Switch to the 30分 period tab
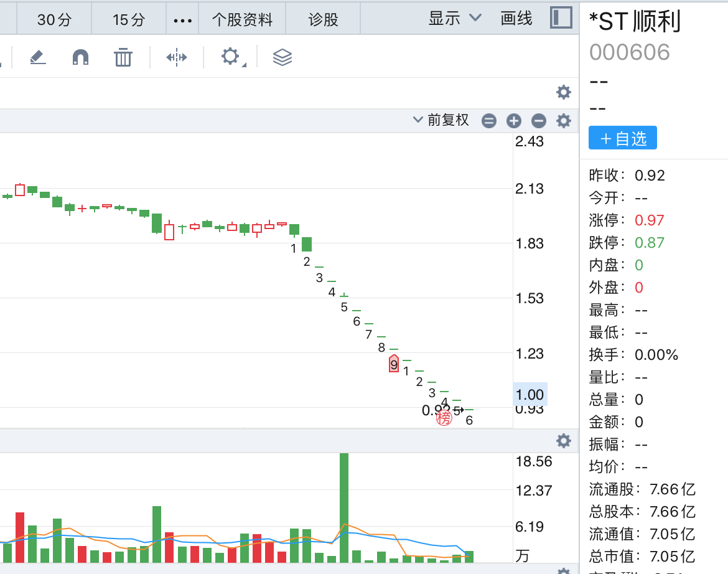The image size is (728, 574). 54,19
